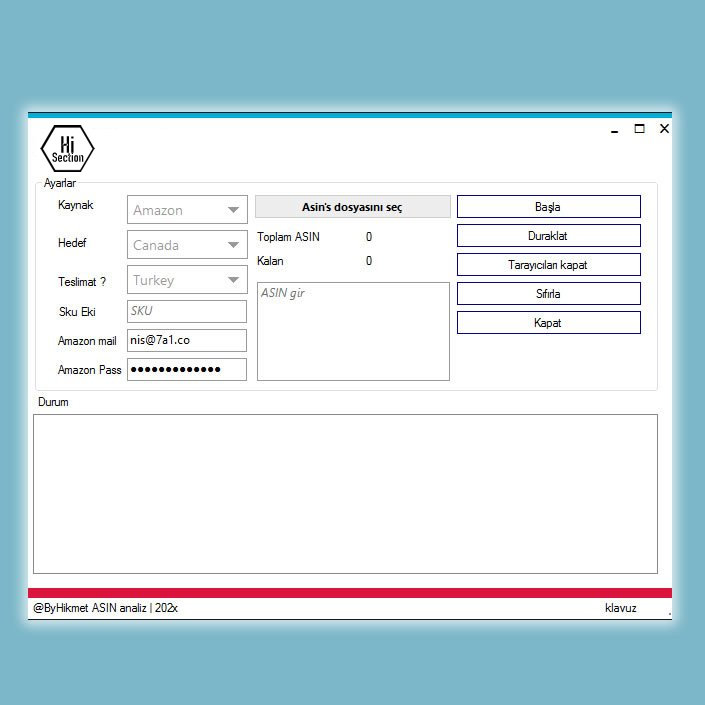
Task: Open the Kaynak source dropdown
Action: (187, 210)
